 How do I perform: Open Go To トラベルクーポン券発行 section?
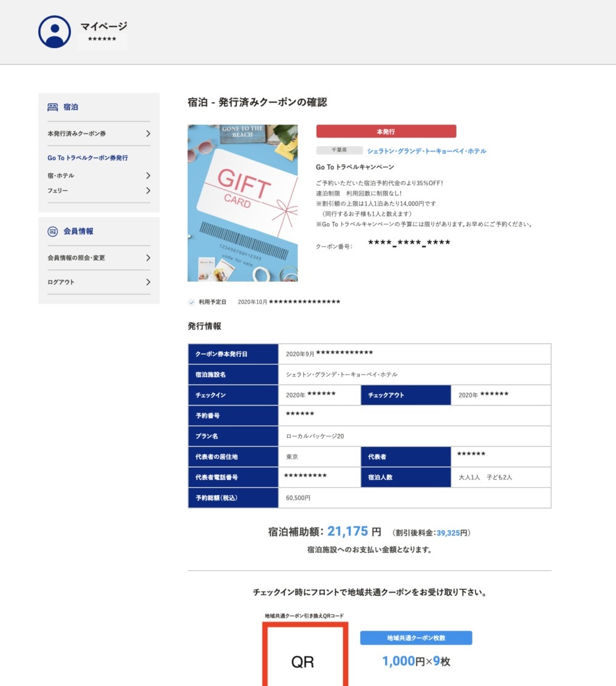88,158
